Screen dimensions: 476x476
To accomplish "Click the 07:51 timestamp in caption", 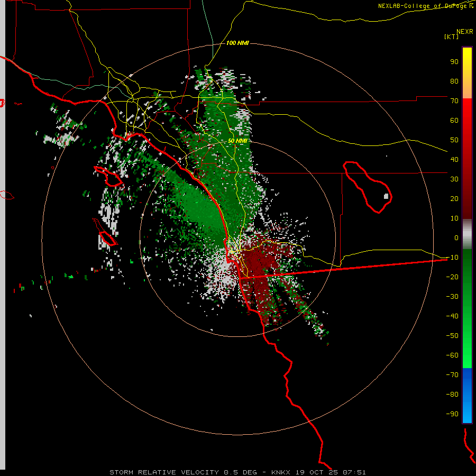I will coord(354,472).
